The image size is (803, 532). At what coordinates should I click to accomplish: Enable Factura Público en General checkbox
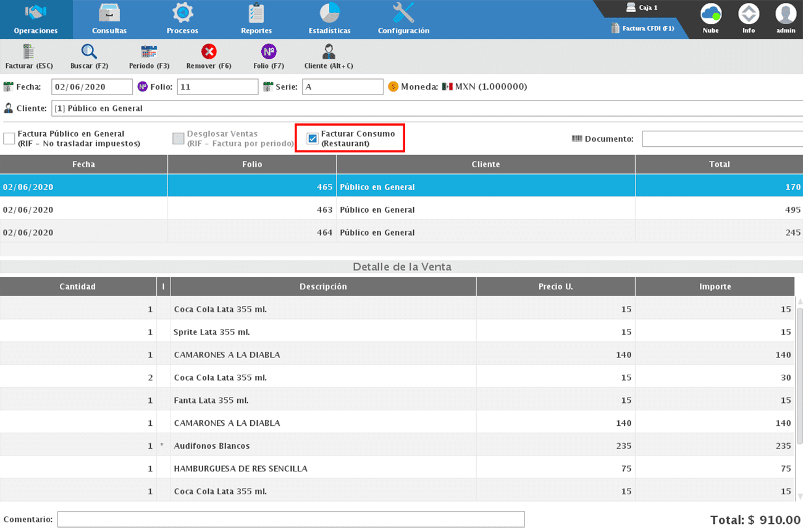tap(9, 138)
